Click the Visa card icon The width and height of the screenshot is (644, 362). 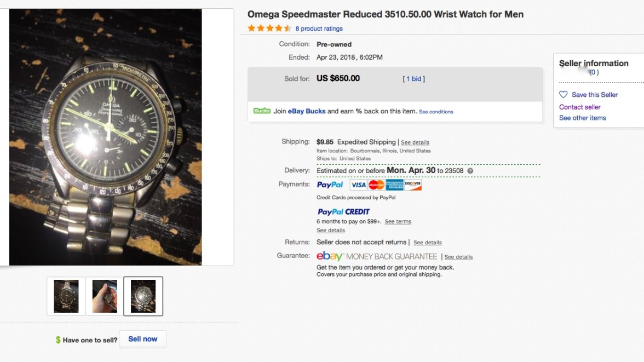pyautogui.click(x=358, y=185)
